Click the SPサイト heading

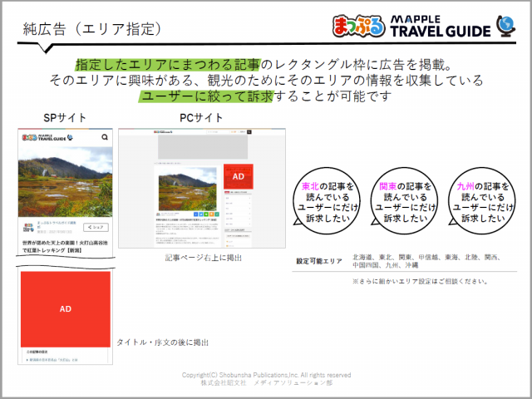pos(65,118)
